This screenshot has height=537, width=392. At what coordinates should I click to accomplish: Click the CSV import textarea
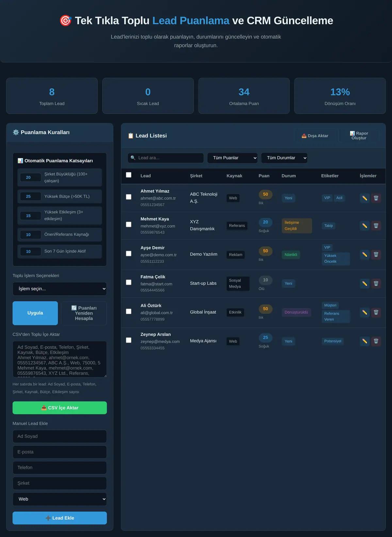point(60,359)
